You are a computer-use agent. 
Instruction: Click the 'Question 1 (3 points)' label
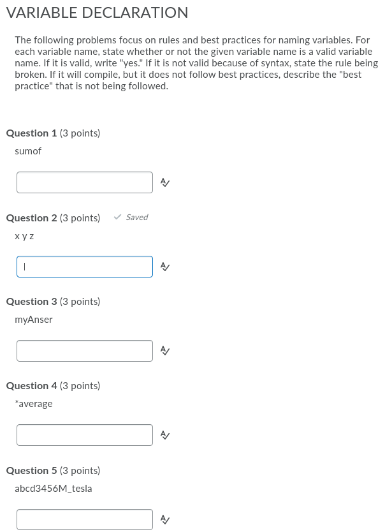coord(53,133)
